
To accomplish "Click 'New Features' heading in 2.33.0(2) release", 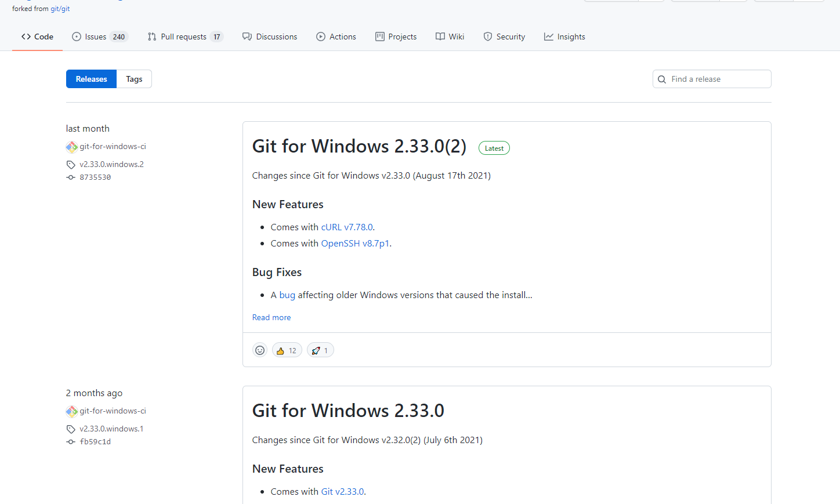I will pyautogui.click(x=288, y=204).
